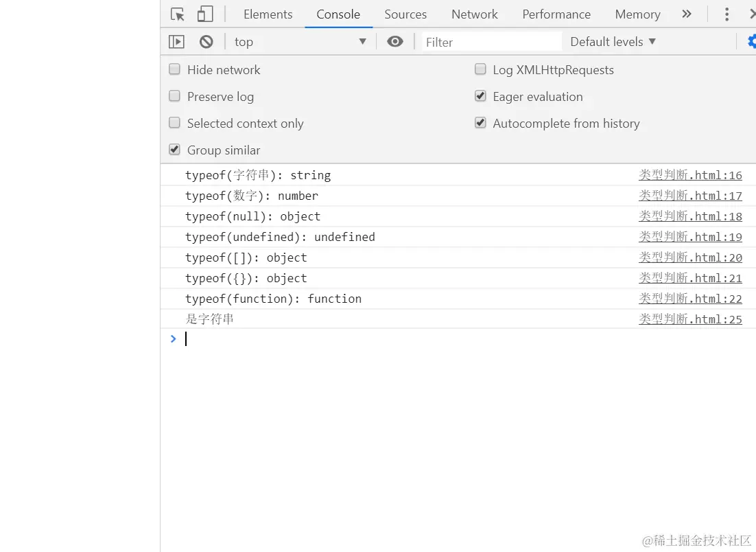This screenshot has width=756, height=552.
Task: Open the top context dropdown
Action: [300, 42]
